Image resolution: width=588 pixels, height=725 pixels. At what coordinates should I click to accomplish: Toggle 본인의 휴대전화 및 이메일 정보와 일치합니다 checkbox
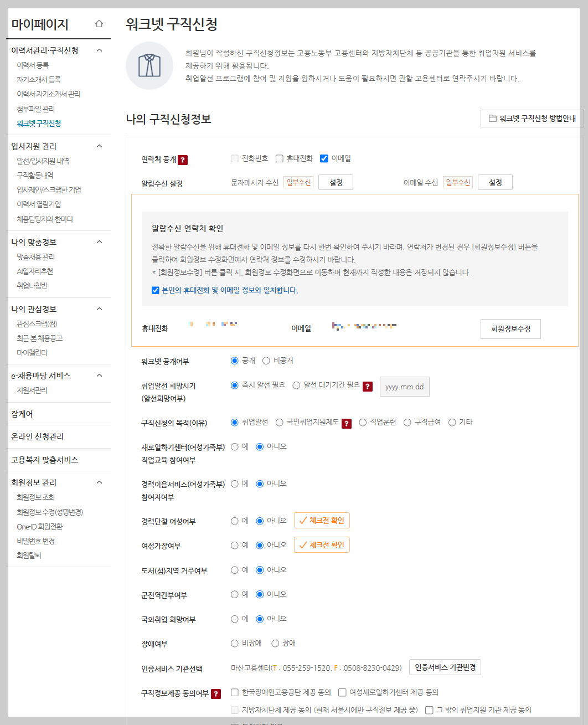[x=156, y=290]
